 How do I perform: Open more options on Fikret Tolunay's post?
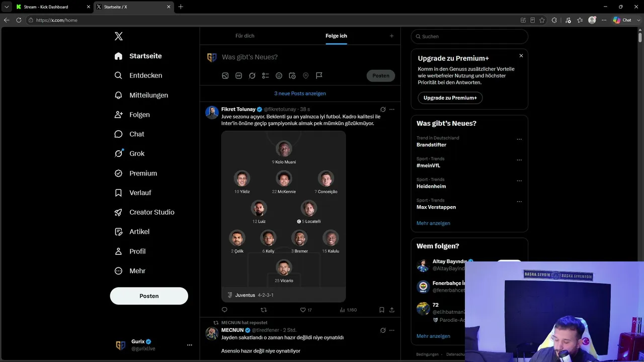click(392, 109)
